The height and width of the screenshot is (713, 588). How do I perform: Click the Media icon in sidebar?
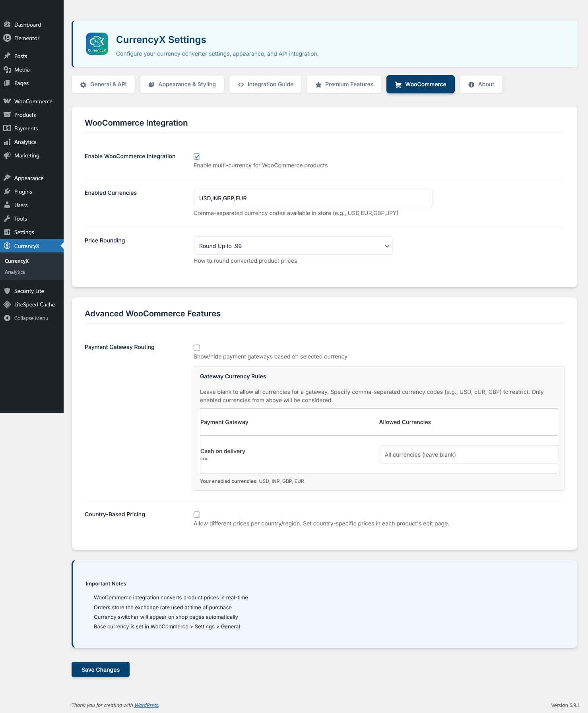[x=7, y=70]
